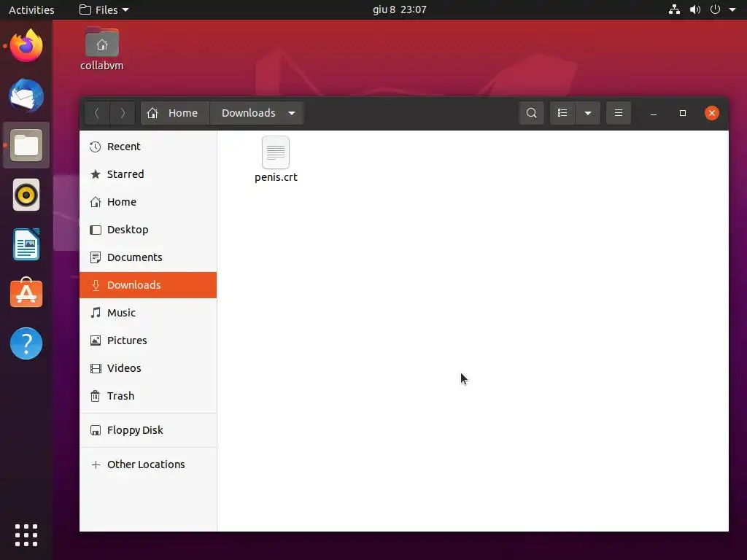
Task: Open Pictures in the sidebar
Action: (148, 340)
